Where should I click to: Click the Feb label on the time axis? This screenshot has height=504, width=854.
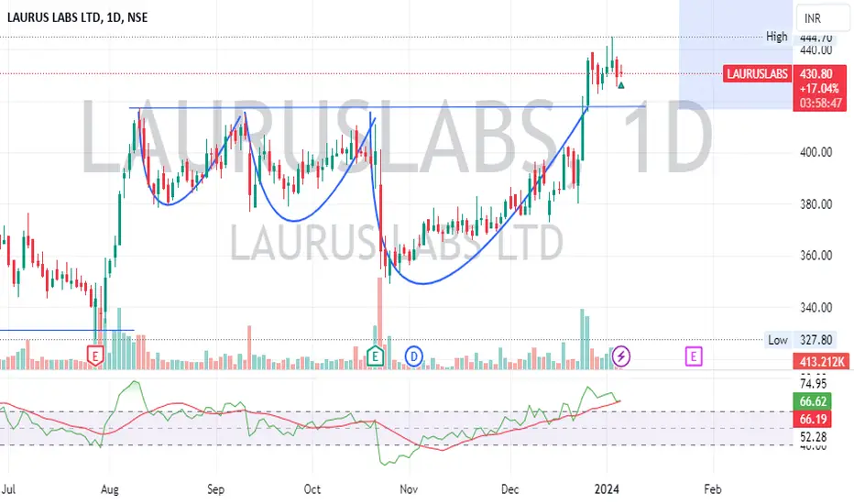(712, 489)
